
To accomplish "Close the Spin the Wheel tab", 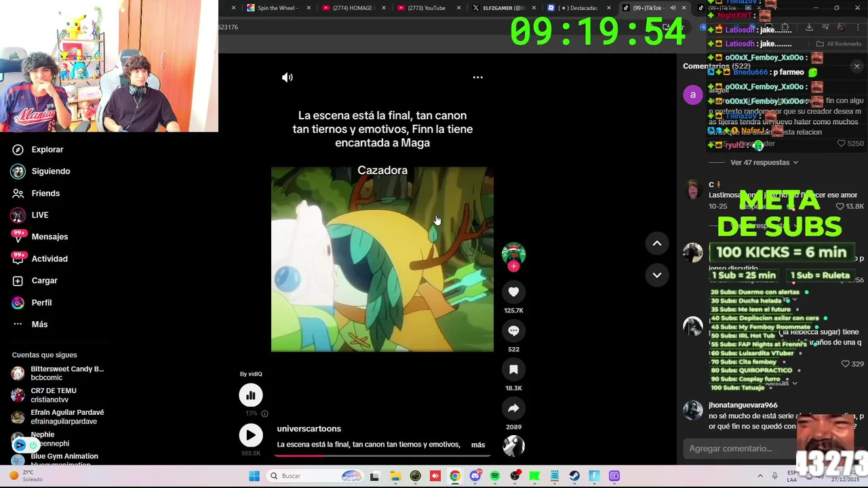I will [309, 8].
